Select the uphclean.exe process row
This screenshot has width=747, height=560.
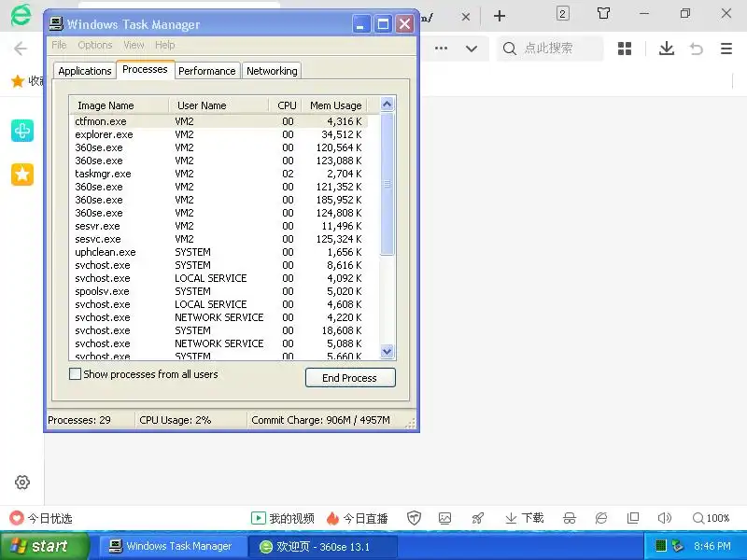point(219,252)
